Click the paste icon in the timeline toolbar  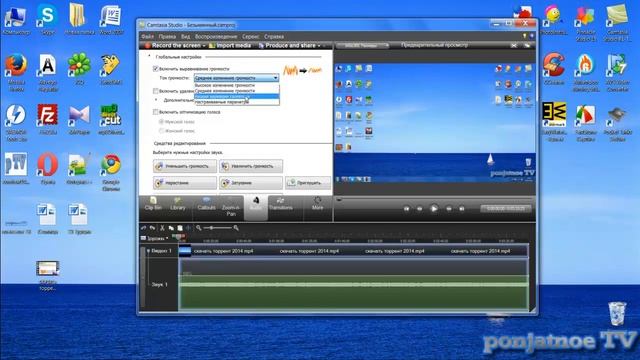[180, 228]
